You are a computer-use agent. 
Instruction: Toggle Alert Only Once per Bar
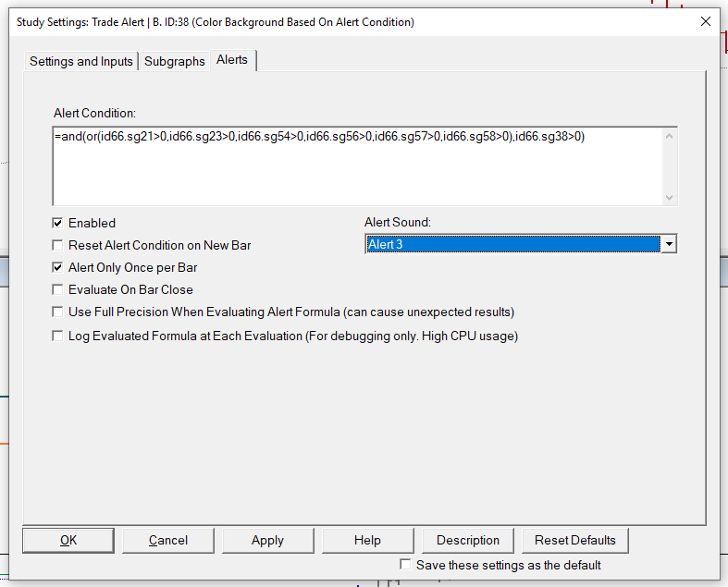[58, 267]
